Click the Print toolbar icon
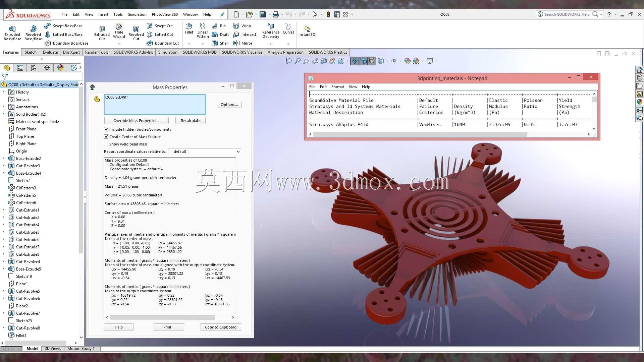This screenshot has width=644, height=362. [x=275, y=14]
